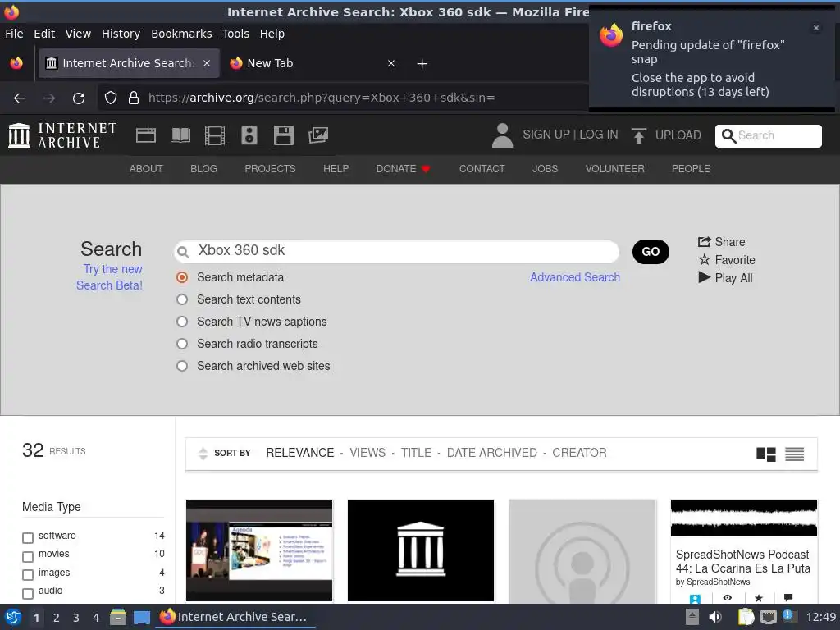Open the DONATE link
Image resolution: width=840 pixels, height=630 pixels.
[403, 169]
